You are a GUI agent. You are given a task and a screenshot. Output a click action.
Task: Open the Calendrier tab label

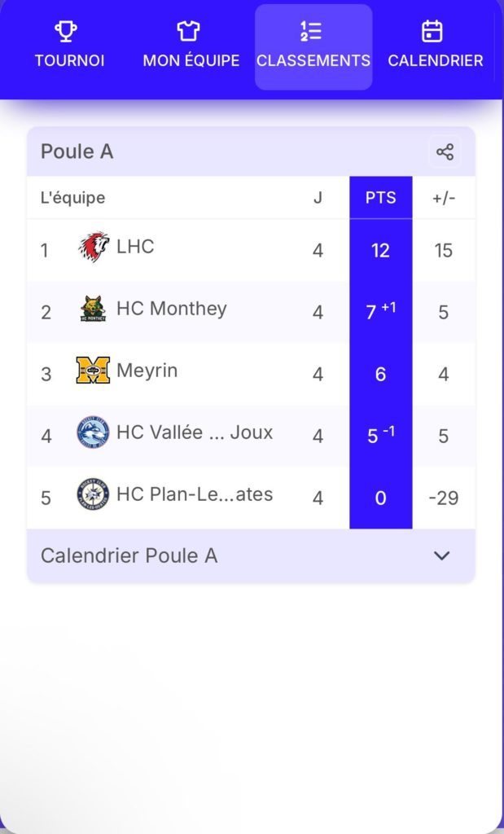436,61
